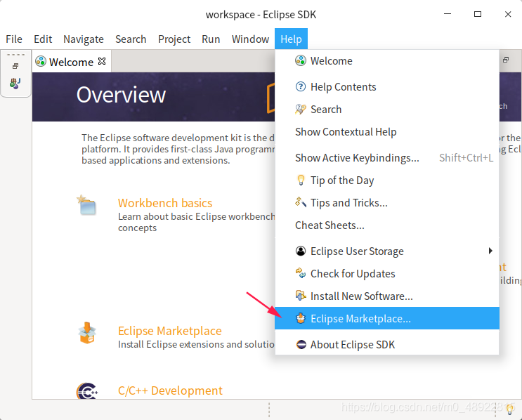The image size is (522, 420).
Task: Click the Eclipse Marketplace box icon on Welcome page
Action: pos(87,333)
